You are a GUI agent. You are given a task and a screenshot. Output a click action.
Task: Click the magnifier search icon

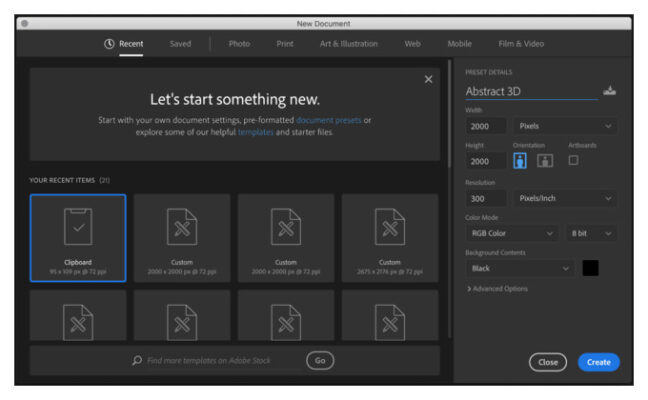tap(137, 360)
